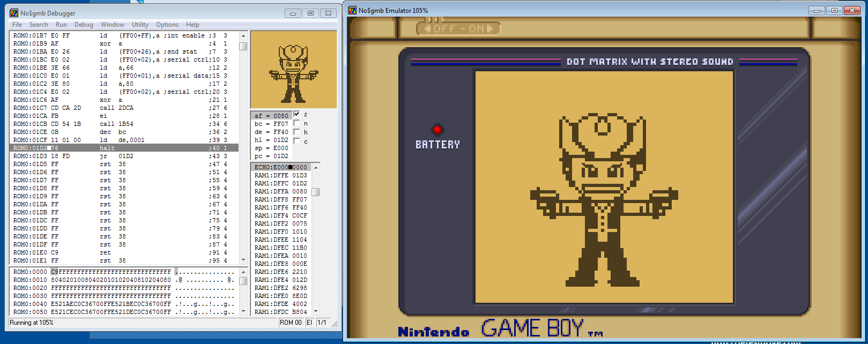
Task: Click the 'de = FF40' register
Action: coord(271,132)
